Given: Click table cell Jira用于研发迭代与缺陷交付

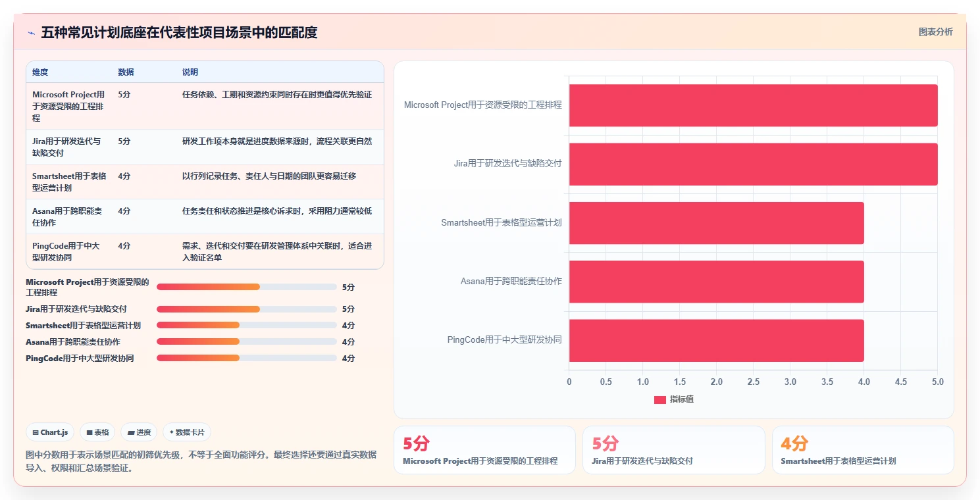Looking at the screenshot, I should click(66, 147).
